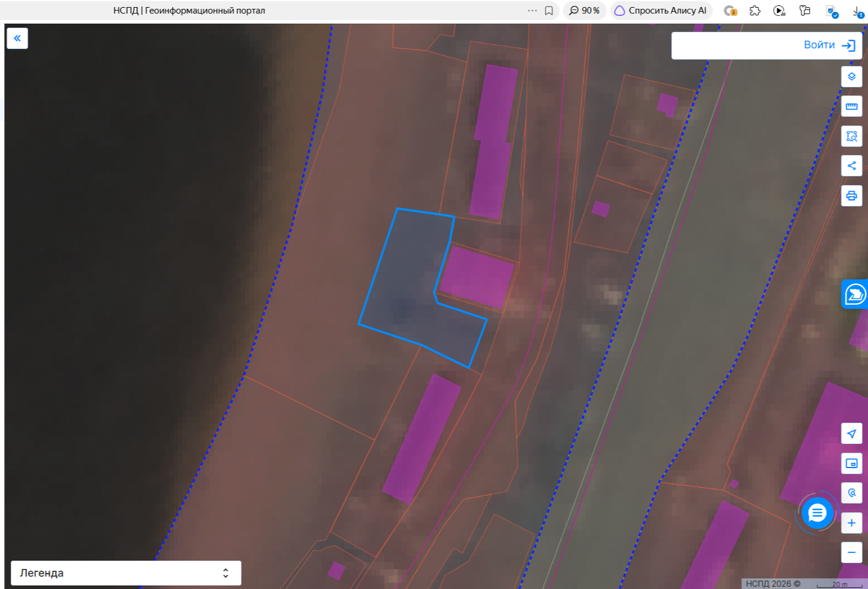Open the blue assistant side tab
The height and width of the screenshot is (589, 868).
click(x=855, y=294)
